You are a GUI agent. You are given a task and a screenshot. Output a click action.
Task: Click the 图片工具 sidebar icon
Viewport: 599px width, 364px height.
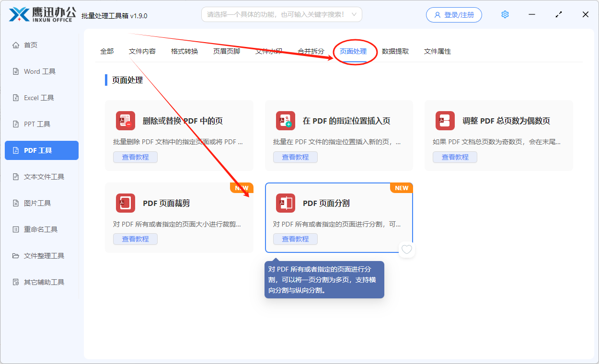15,203
